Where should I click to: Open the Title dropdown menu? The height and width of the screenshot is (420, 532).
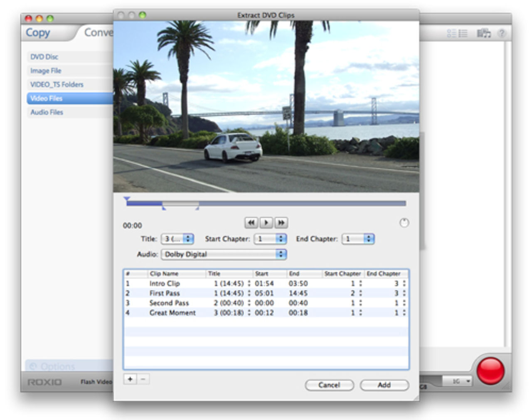177,239
